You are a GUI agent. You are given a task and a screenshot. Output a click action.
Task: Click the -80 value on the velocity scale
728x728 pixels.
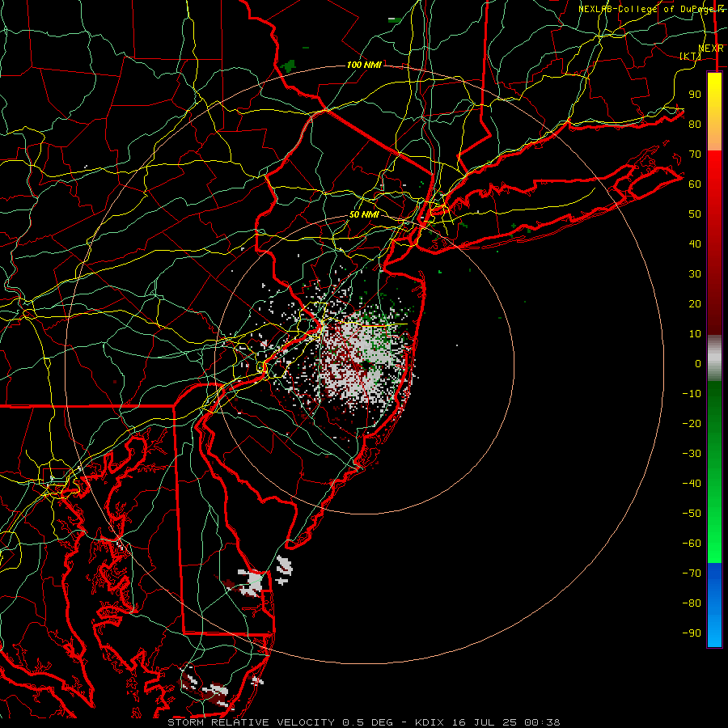click(692, 603)
